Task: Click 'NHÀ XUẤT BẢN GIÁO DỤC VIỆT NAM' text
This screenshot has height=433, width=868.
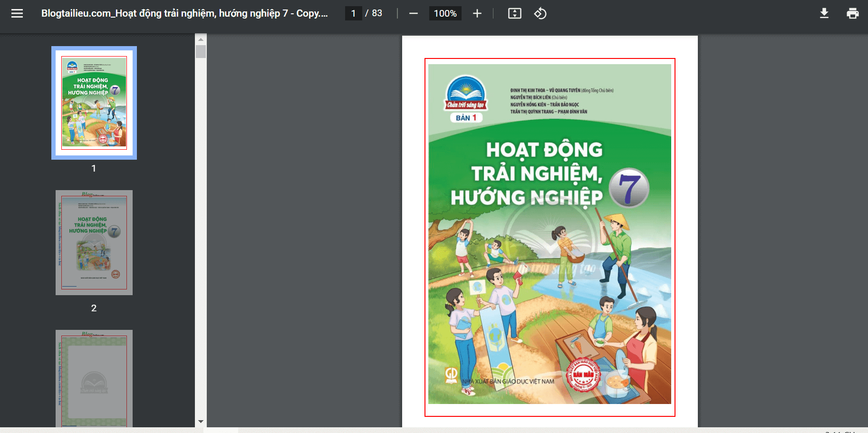Action: pos(508,381)
